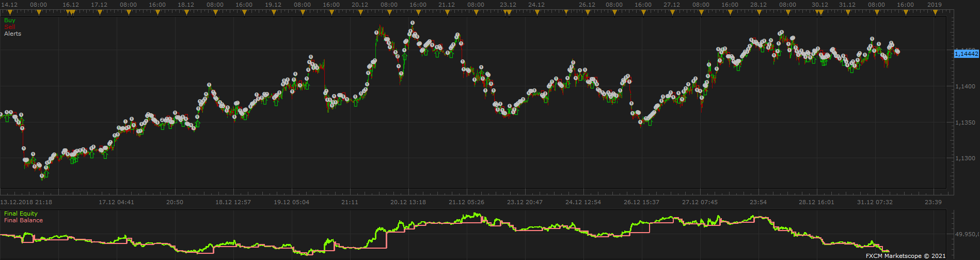Click the 24.12 12:54 time label

[x=583, y=202]
